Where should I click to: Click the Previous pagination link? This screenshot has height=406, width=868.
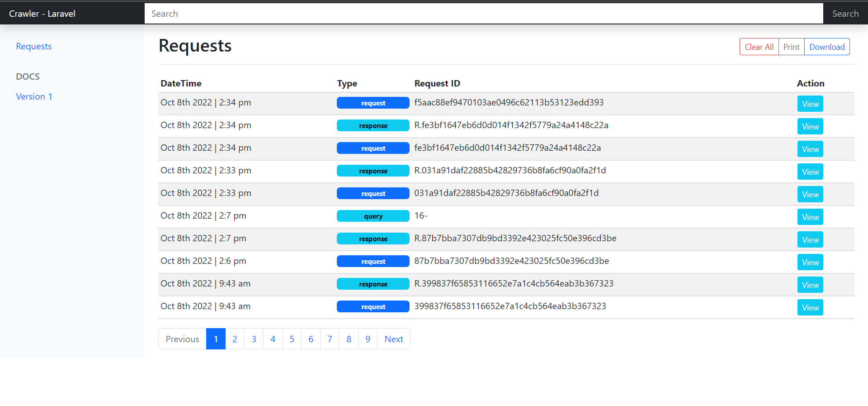(182, 339)
